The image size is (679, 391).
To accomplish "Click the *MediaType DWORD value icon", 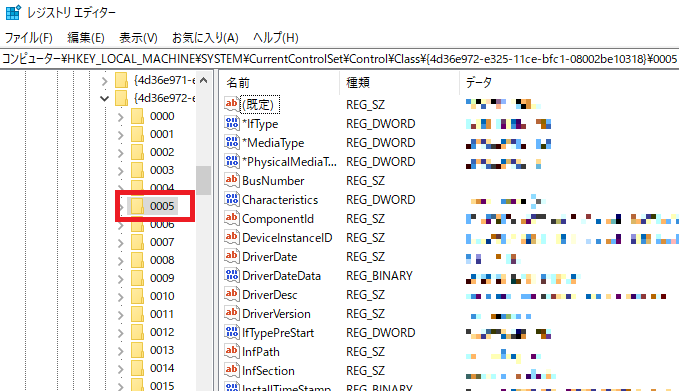I will 232,142.
